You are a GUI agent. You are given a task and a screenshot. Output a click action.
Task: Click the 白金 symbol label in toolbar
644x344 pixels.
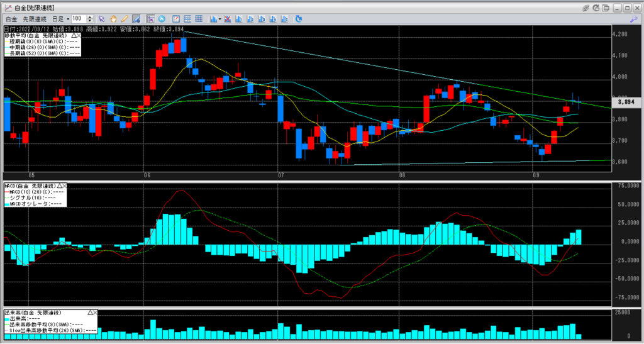click(x=11, y=19)
